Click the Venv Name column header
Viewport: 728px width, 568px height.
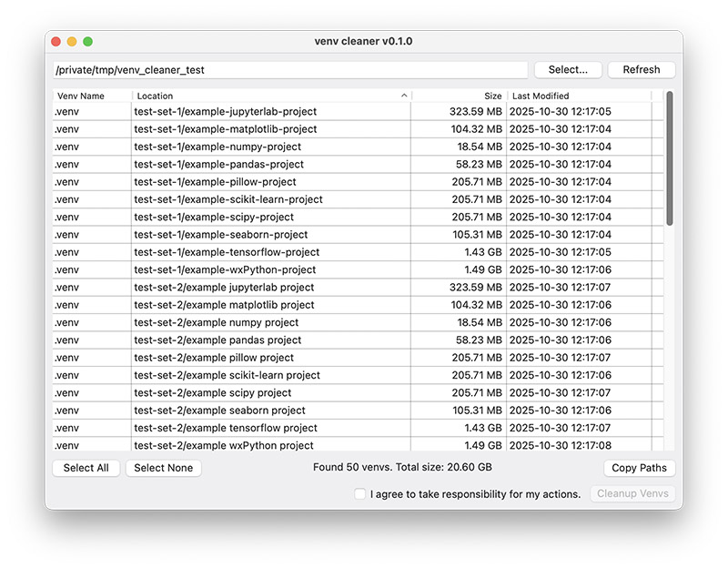pos(91,96)
